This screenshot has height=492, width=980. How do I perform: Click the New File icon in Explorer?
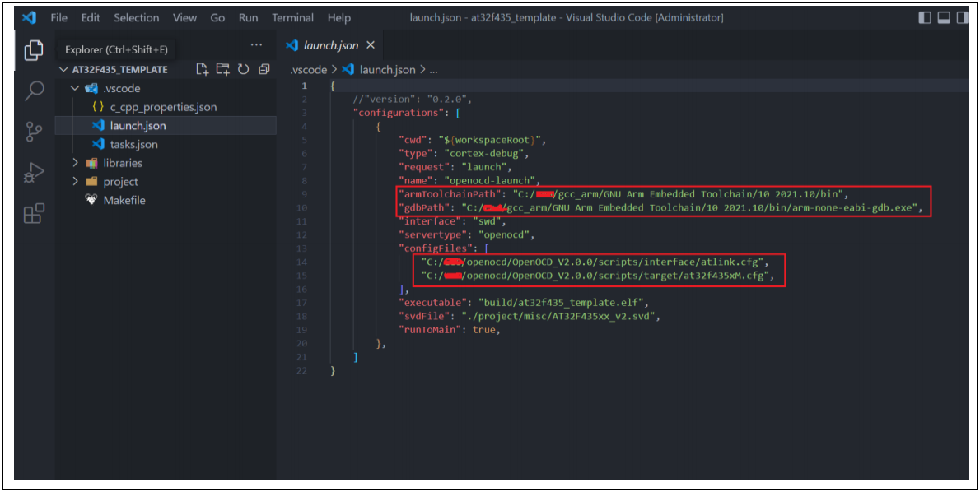tap(202, 69)
